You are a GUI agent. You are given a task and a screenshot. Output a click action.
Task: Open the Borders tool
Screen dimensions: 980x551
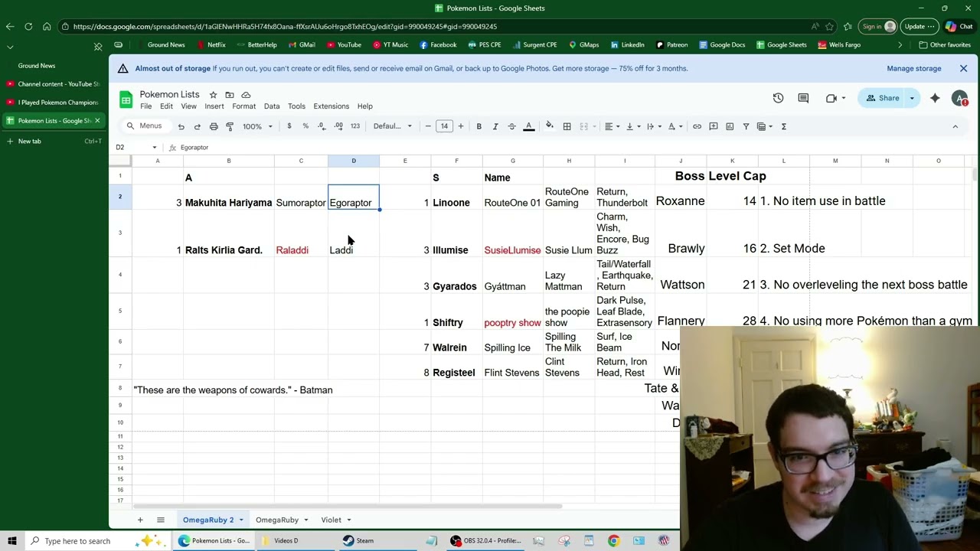click(567, 126)
